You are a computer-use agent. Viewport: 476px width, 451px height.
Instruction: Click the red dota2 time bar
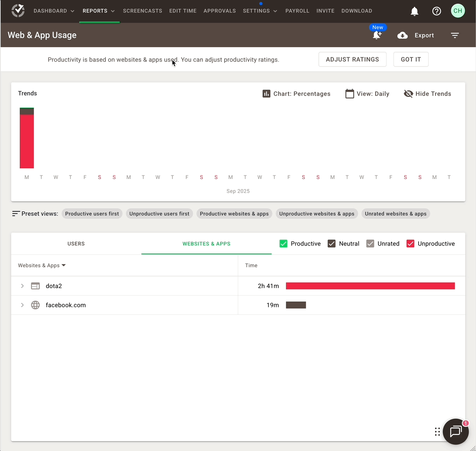point(370,286)
